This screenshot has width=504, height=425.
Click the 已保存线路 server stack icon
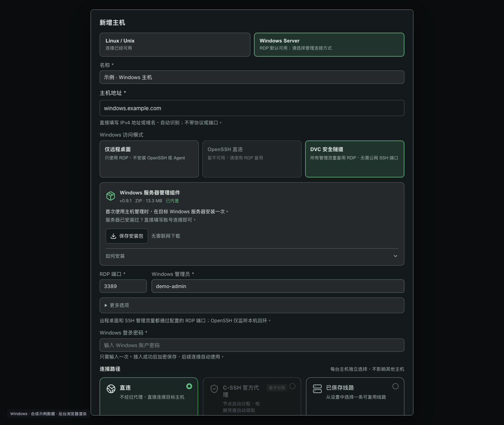pos(317,389)
